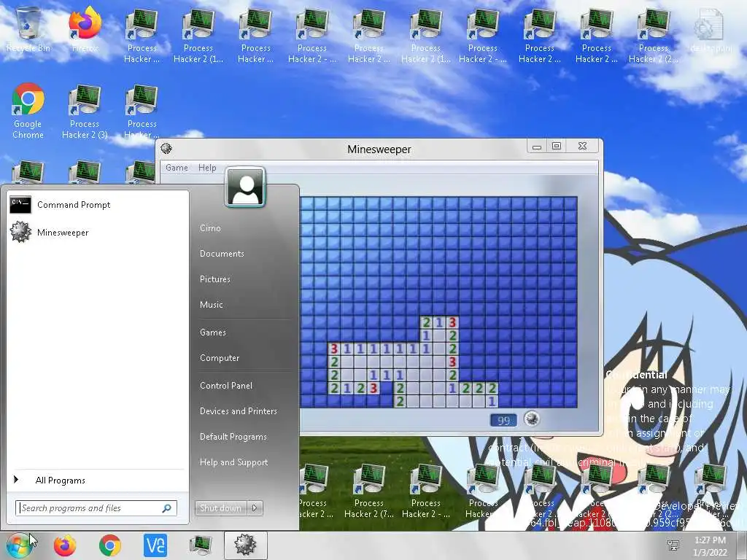Click the user account picture in Start menu
The image size is (747, 560).
245,187
